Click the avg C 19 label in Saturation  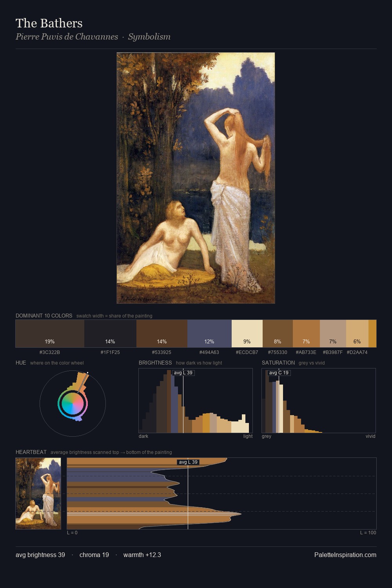(279, 373)
